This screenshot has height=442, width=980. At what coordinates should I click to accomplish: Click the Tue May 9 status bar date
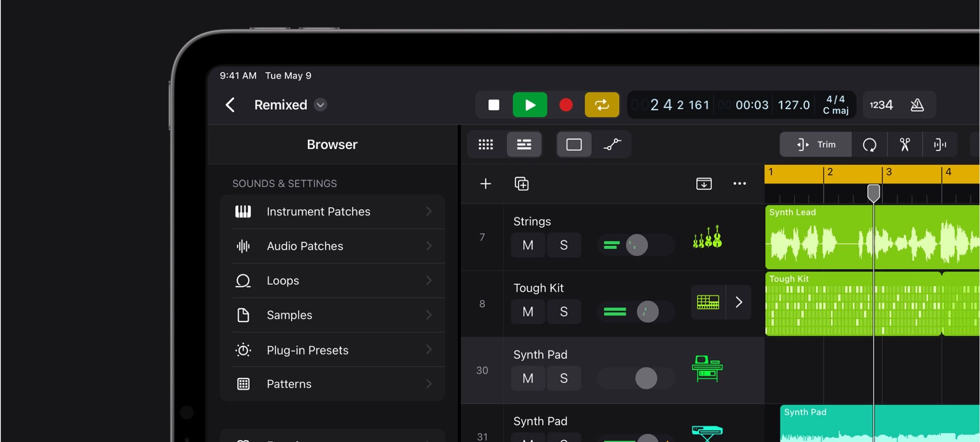(x=288, y=75)
